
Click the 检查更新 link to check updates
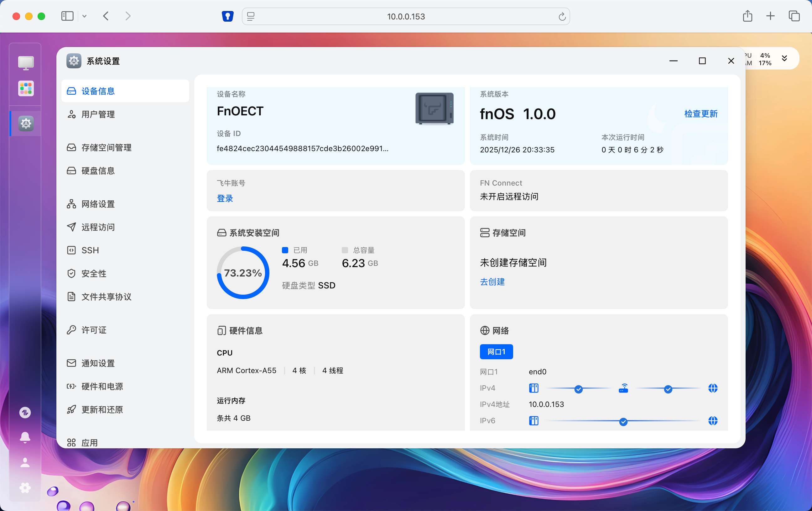(700, 114)
